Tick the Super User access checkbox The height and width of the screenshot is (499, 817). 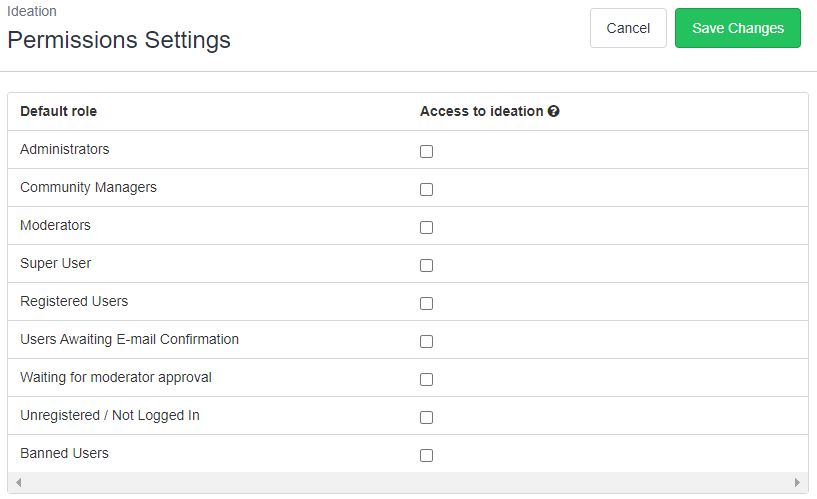(426, 265)
